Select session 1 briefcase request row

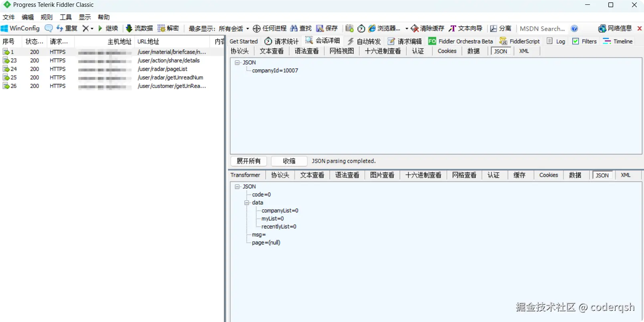112,52
